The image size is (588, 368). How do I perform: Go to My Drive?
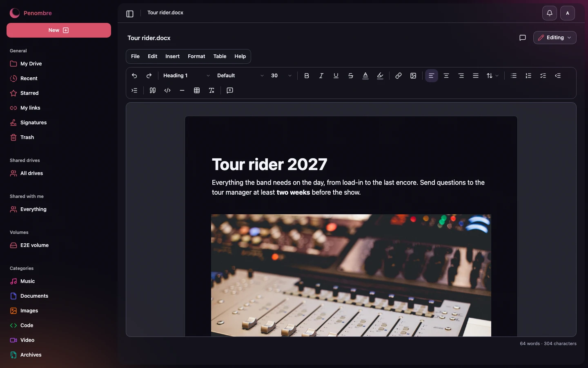tap(59, 64)
